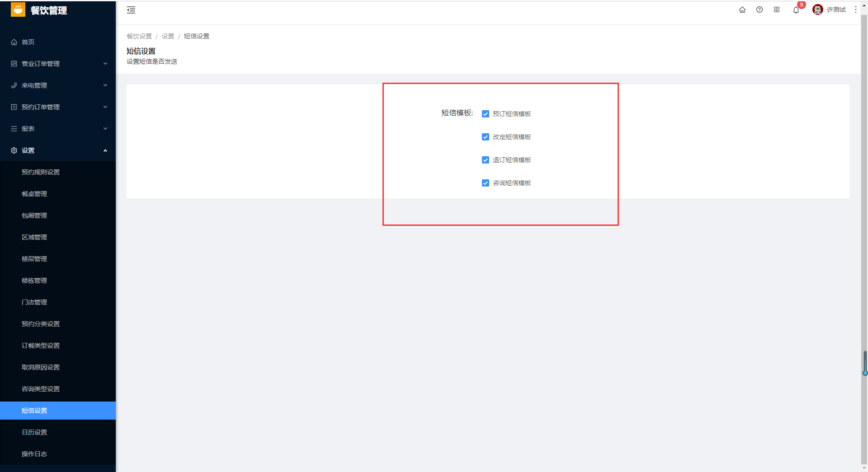Click the 餐饮管理 logo icon
868x472 pixels.
pos(18,9)
